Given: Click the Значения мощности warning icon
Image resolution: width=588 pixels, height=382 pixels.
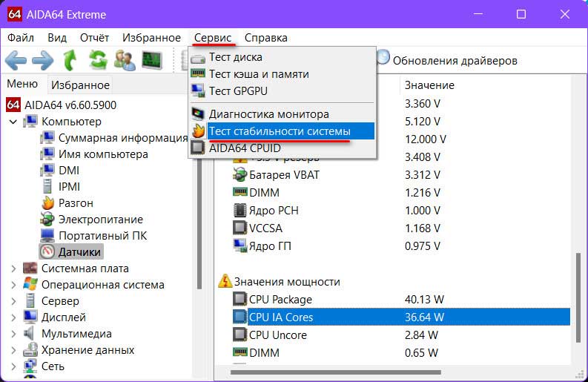Looking at the screenshot, I should click(225, 281).
